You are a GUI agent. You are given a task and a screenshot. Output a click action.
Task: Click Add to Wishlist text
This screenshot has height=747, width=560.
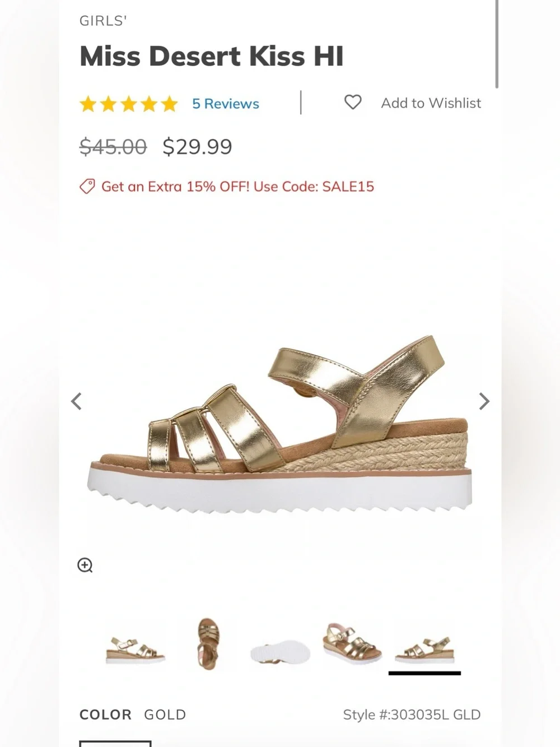click(x=431, y=103)
